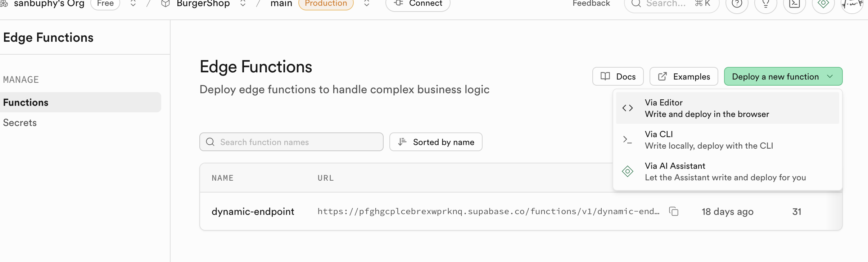Open the inline SQL terminal icon
The height and width of the screenshot is (262, 868).
pos(794,4)
